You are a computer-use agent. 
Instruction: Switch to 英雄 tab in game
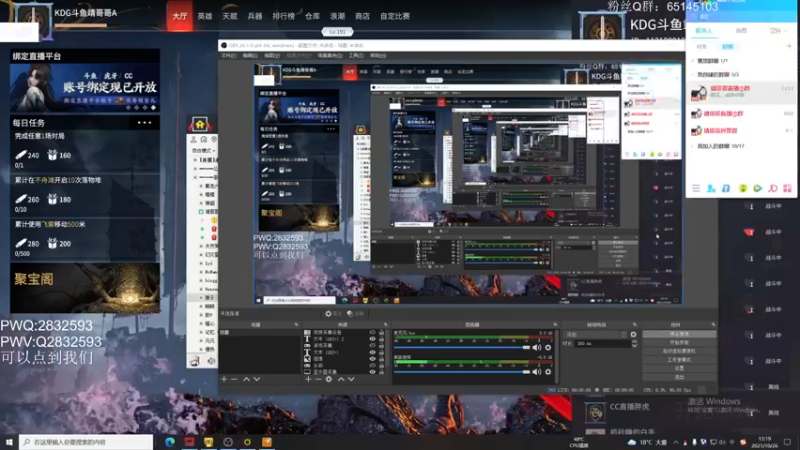pyautogui.click(x=205, y=16)
